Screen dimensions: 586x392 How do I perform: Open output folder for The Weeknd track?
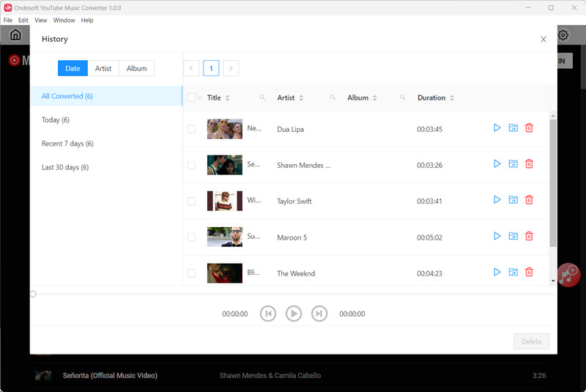[x=513, y=272]
